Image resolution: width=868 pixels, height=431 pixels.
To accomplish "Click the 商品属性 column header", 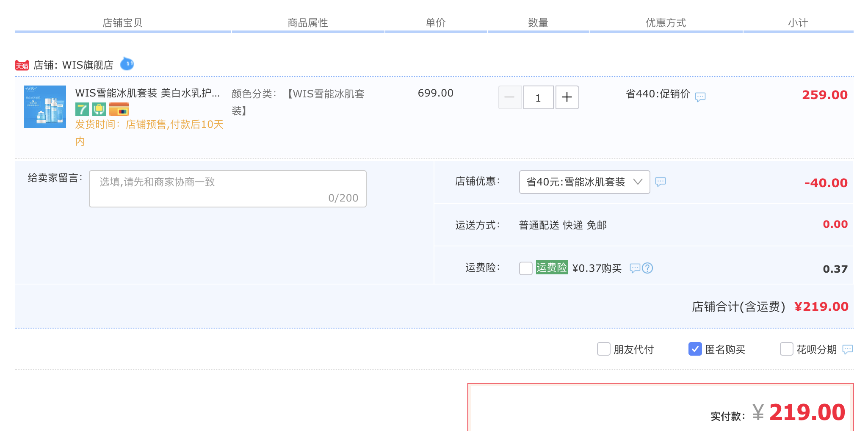I will (308, 23).
